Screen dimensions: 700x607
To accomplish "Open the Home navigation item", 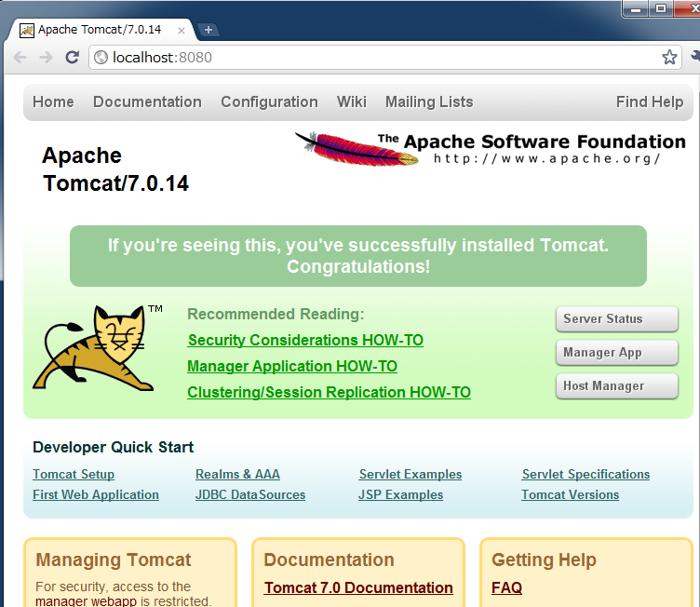I will tap(53, 101).
